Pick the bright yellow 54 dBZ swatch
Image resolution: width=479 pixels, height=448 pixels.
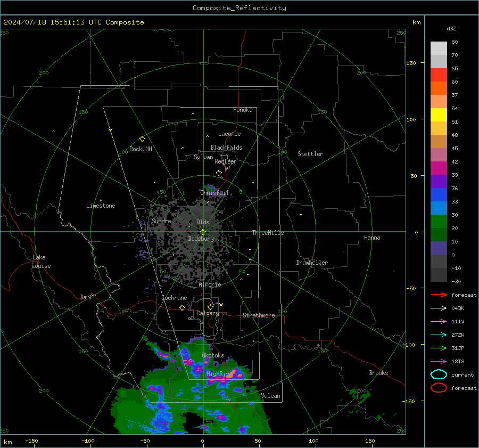pos(439,115)
